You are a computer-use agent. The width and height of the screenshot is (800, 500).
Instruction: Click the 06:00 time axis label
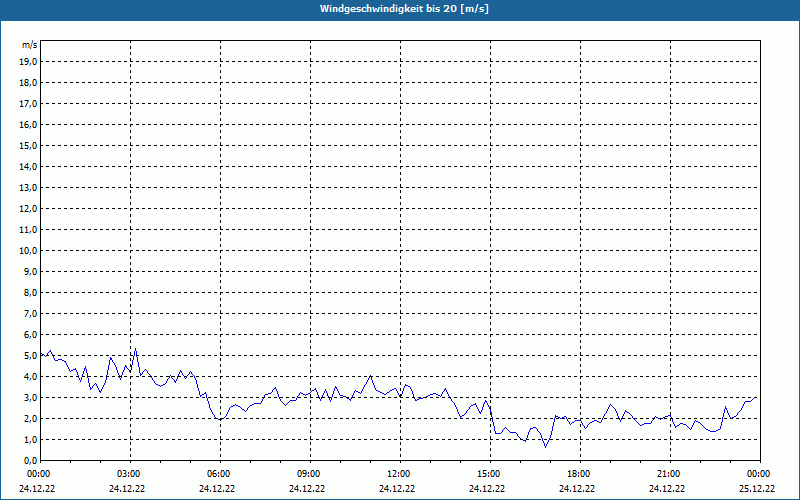pyautogui.click(x=221, y=474)
